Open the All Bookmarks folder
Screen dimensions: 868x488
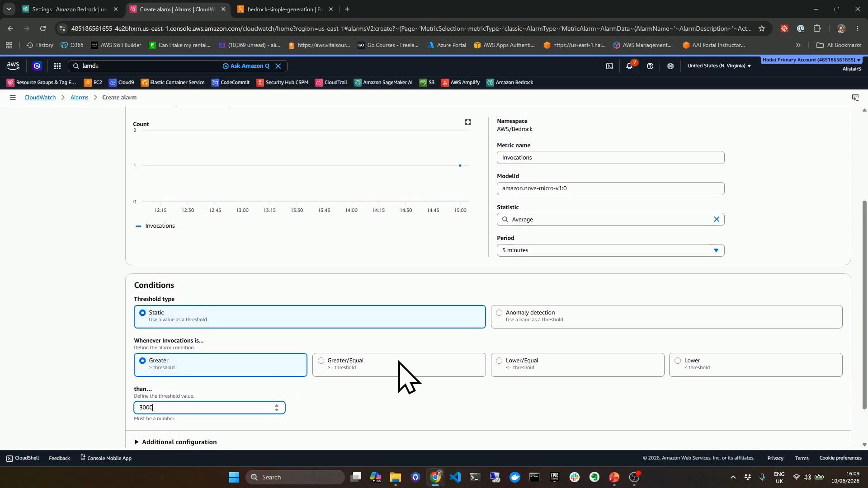(x=839, y=45)
